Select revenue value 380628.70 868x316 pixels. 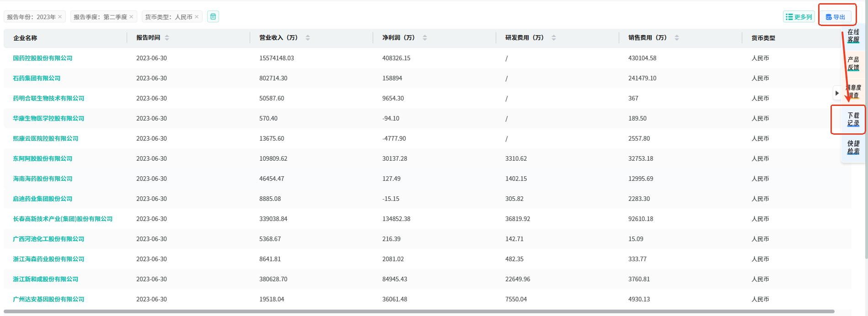click(273, 279)
